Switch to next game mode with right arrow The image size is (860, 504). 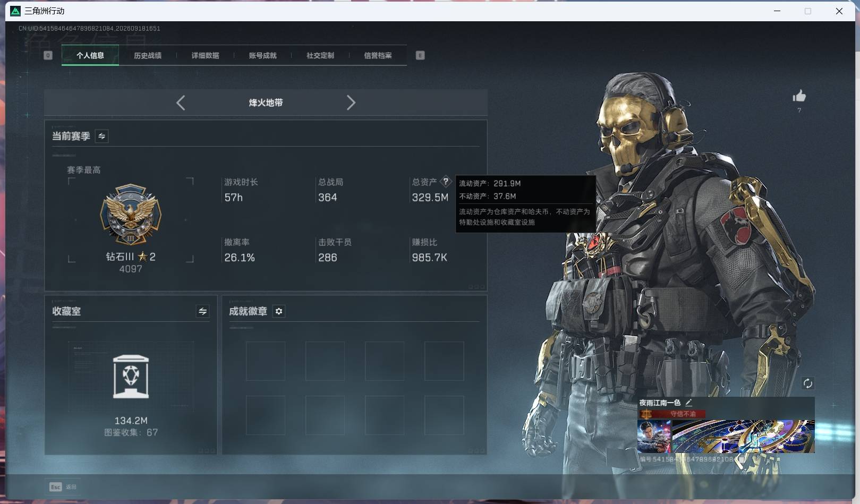(351, 102)
